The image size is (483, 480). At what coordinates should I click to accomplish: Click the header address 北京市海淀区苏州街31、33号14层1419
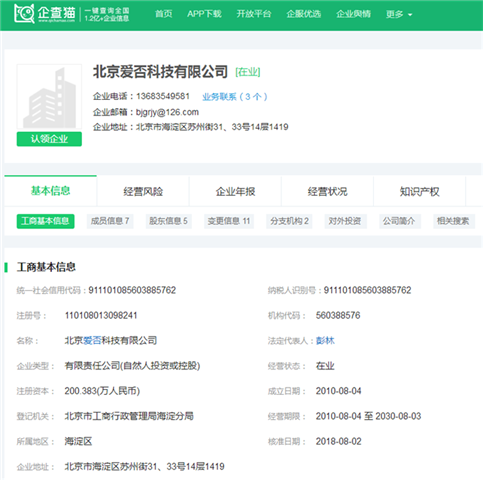212,127
